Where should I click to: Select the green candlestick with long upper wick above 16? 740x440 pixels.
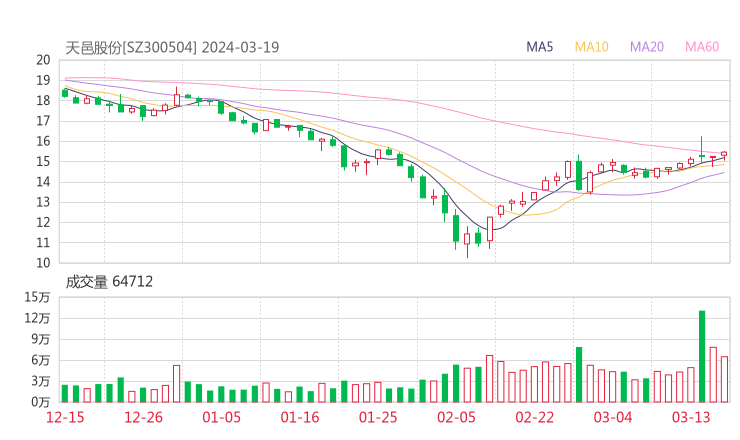(702, 150)
